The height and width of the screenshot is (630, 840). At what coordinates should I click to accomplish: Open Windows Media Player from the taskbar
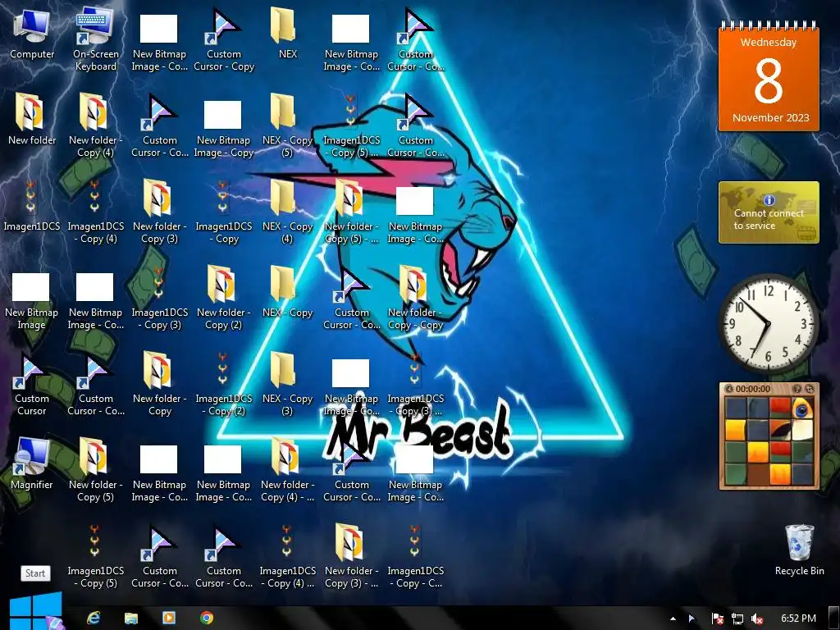click(x=169, y=618)
